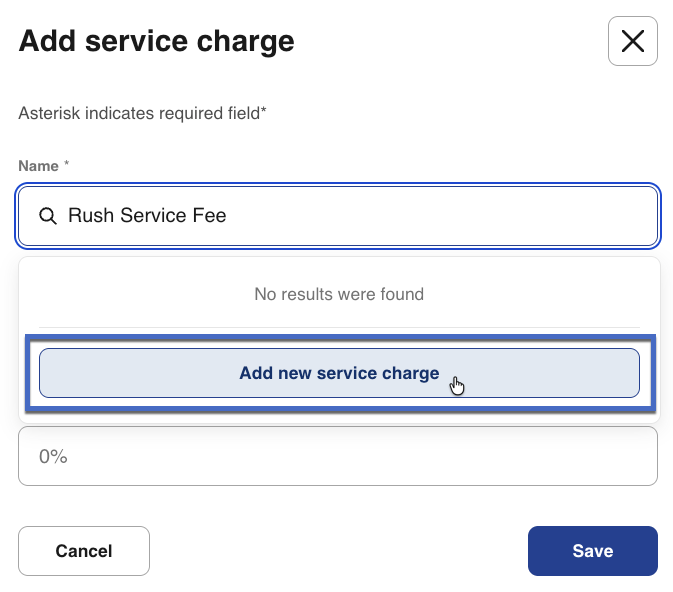Click the "Add service charge" dialog heading
673x592 pixels.
tap(156, 41)
